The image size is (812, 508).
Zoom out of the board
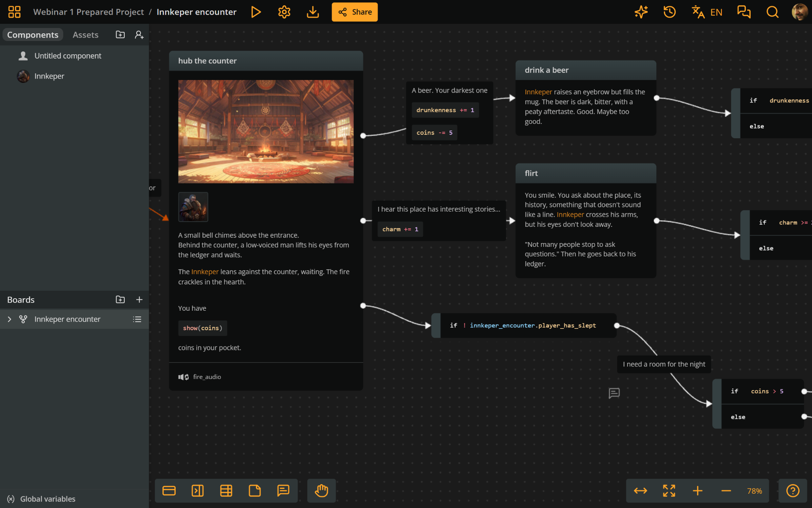(x=726, y=491)
